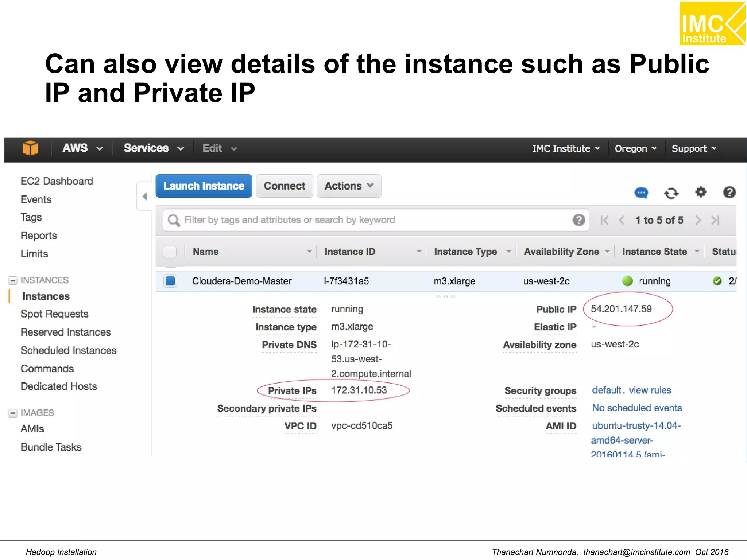Viewport: 747px width, 560px height.
Task: Open Limits in sidebar
Action: tap(34, 254)
